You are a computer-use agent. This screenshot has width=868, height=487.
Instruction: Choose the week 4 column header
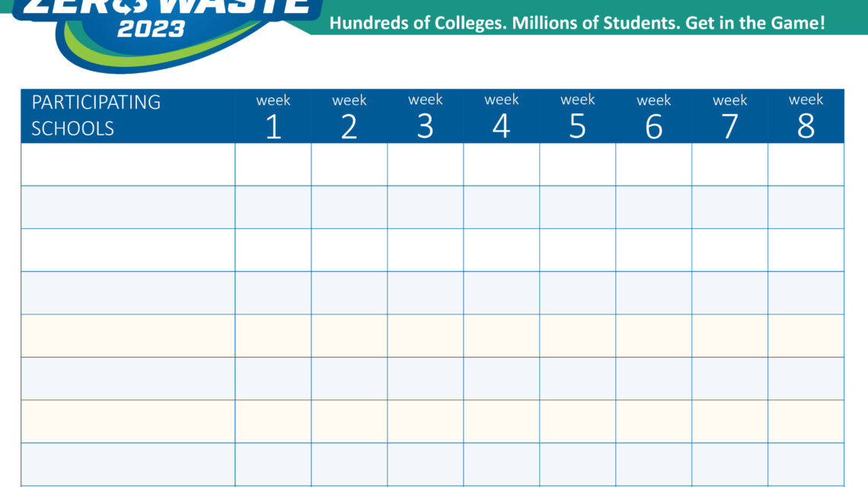(501, 116)
